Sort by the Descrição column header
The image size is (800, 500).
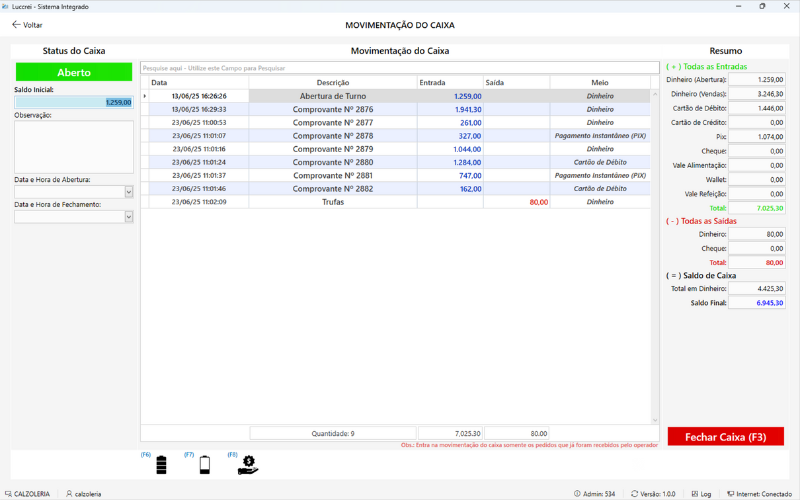[x=333, y=82]
